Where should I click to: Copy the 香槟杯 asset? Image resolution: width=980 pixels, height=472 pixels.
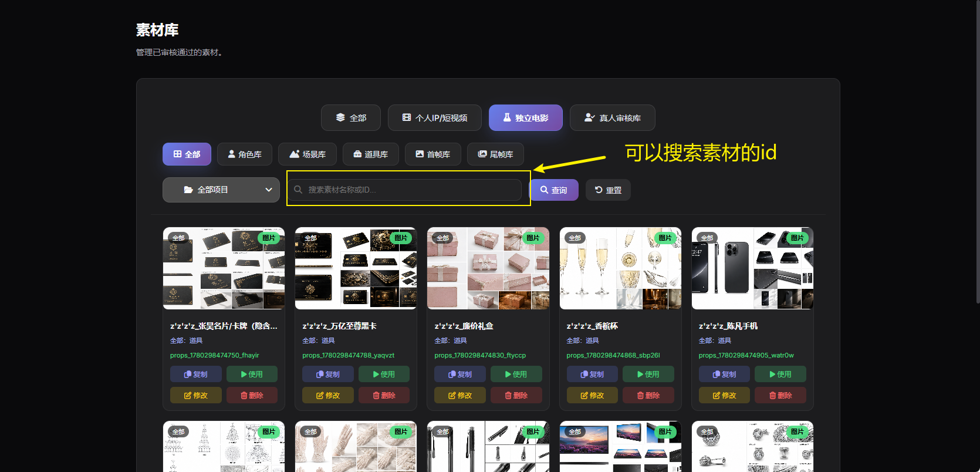tap(593, 374)
